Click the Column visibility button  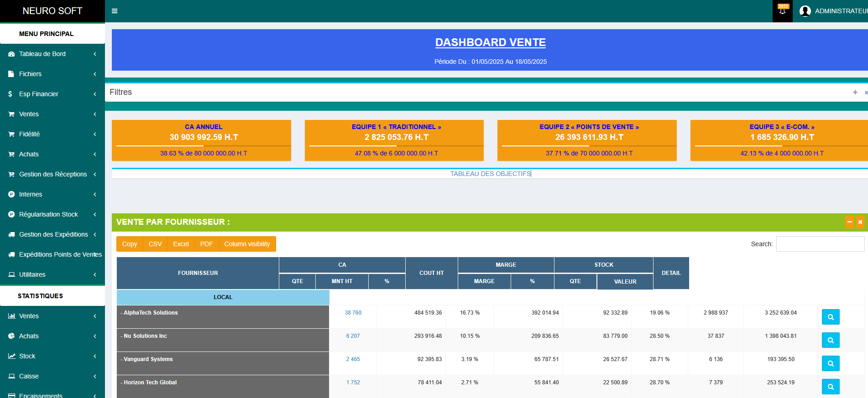(x=247, y=244)
